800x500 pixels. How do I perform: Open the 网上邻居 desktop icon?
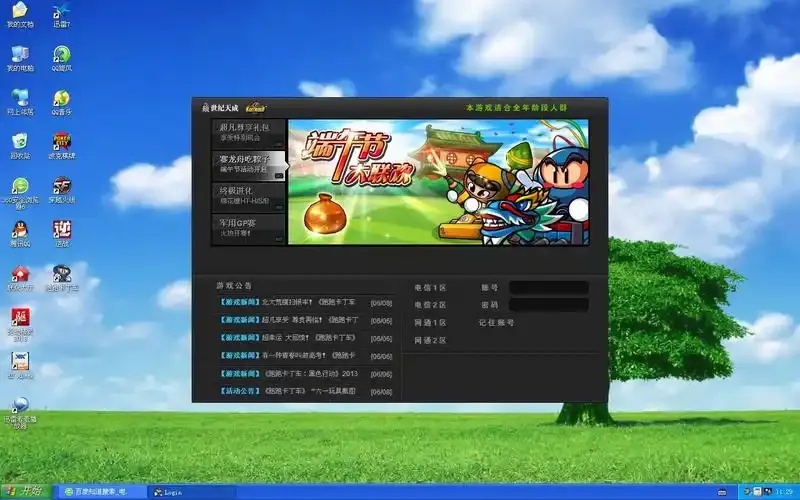21,102
